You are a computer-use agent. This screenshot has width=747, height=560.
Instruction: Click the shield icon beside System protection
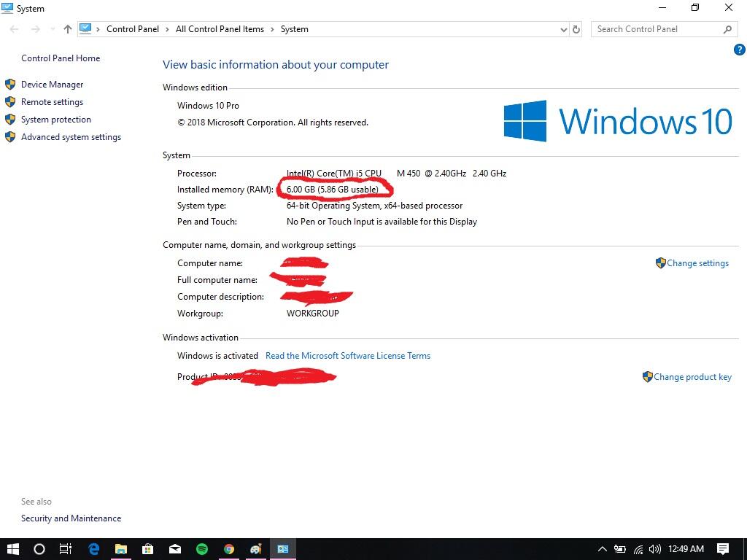pyautogui.click(x=10, y=120)
